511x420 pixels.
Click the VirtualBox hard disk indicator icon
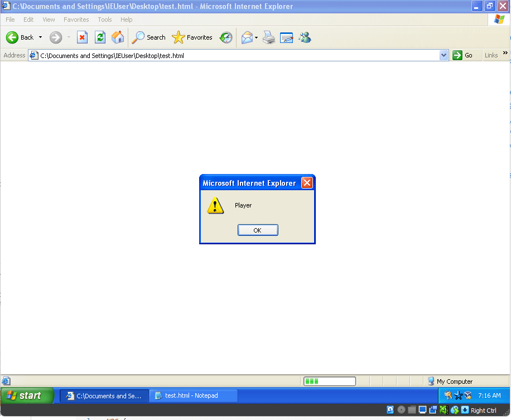390,410
